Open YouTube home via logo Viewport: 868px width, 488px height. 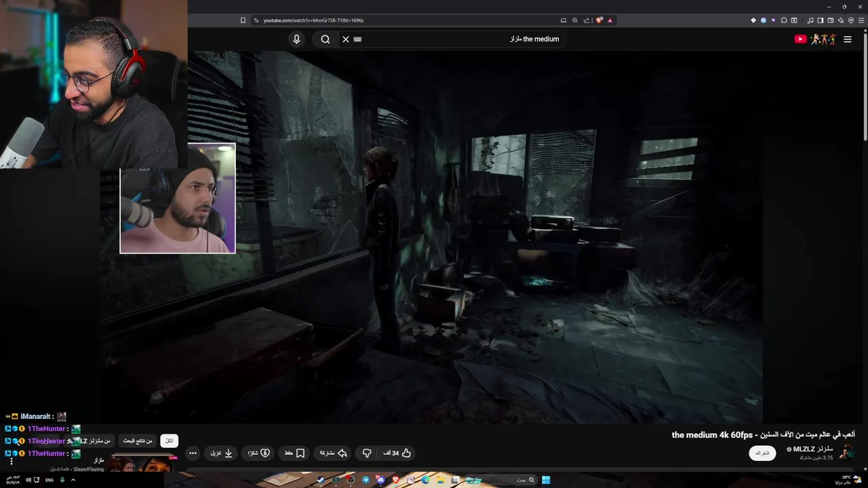pos(815,39)
